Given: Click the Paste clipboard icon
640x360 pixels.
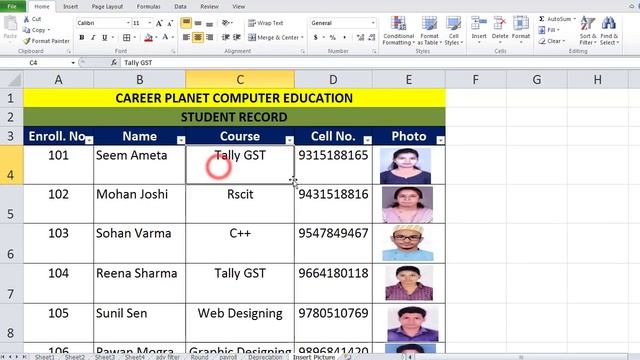Looking at the screenshot, I should click(x=10, y=24).
